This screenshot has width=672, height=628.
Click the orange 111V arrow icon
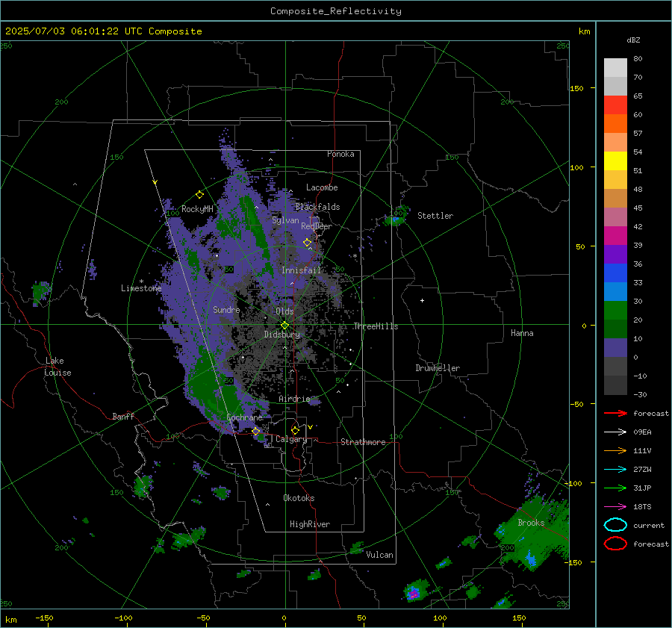(615, 450)
